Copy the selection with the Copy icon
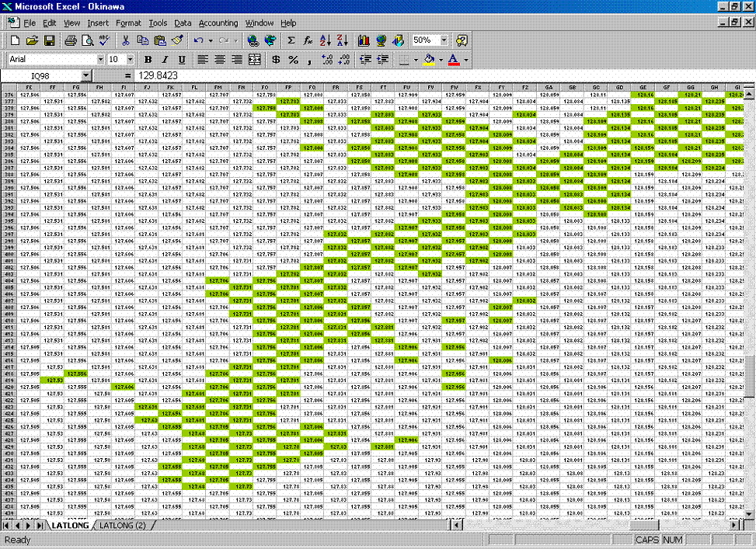 (142, 40)
